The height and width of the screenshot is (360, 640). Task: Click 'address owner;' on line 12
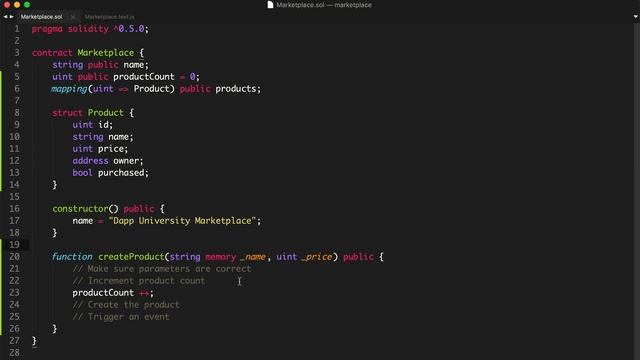click(108, 161)
